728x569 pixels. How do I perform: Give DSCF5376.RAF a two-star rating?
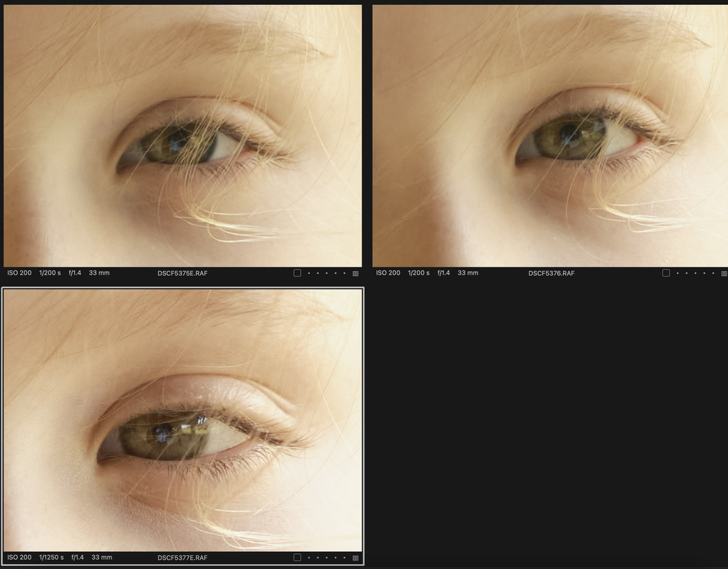click(x=686, y=273)
